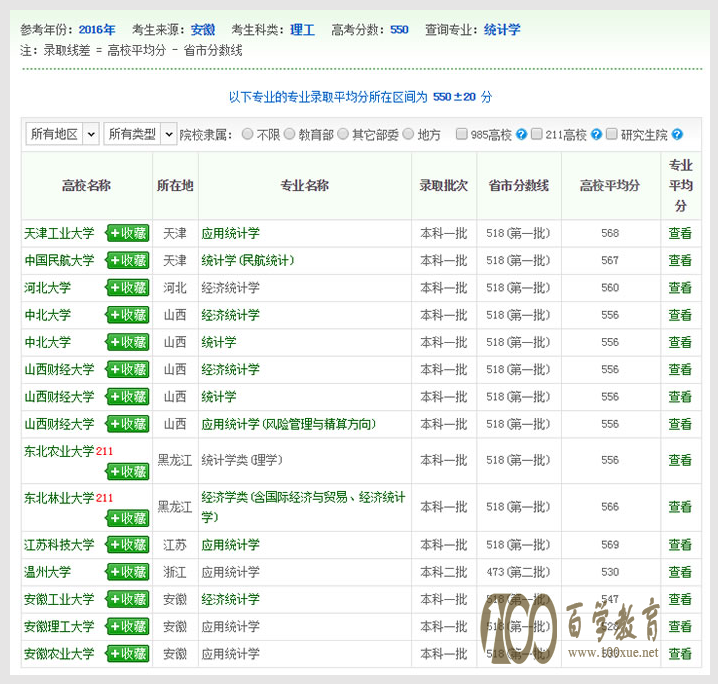Open 安徽理工大学 school link
This screenshot has height=684, width=718.
[x=59, y=626]
